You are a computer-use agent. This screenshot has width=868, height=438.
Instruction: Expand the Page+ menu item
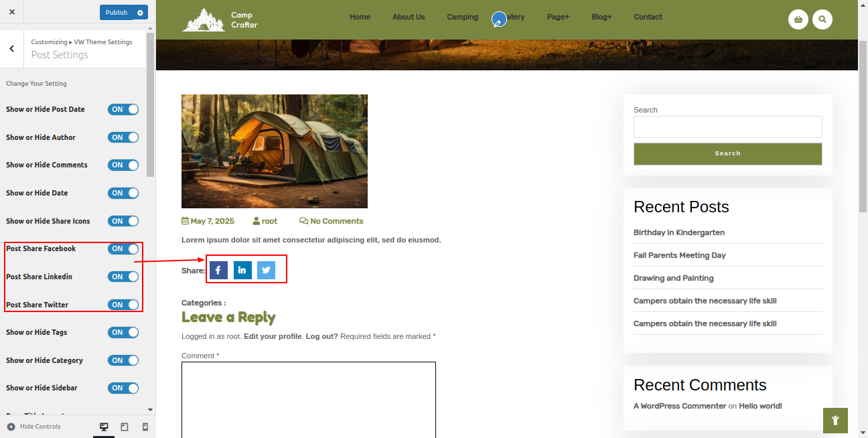[x=558, y=17]
